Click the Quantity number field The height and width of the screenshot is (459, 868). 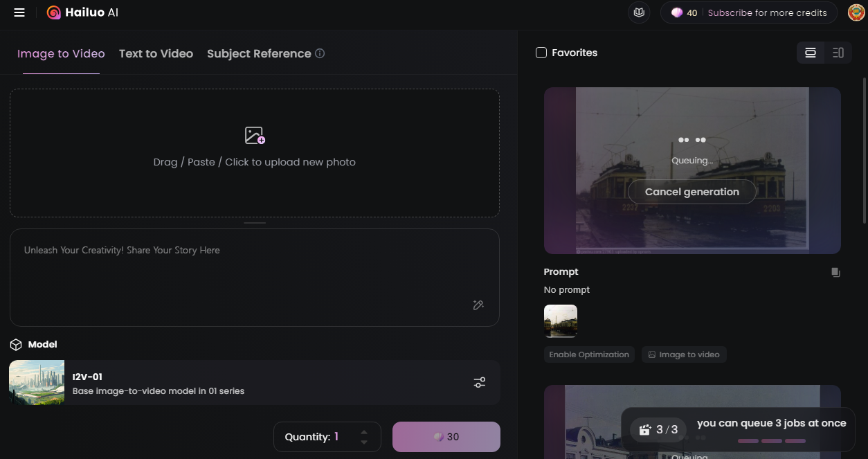(x=327, y=437)
